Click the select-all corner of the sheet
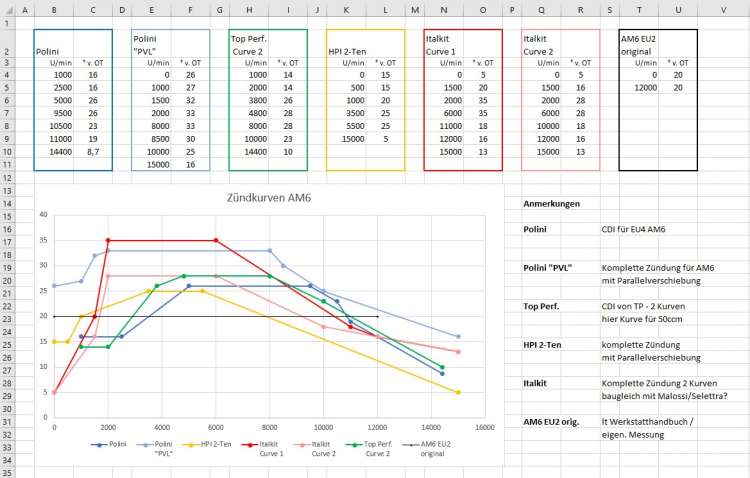This screenshot has height=478, width=750. coord(8,9)
